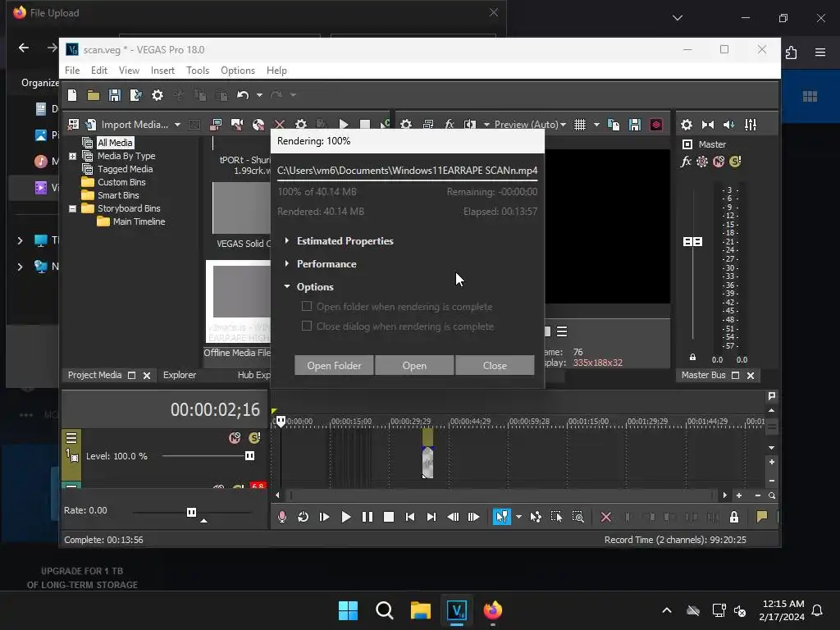Play the timeline from cursor
Viewport: 840px width, 630px height.
click(346, 517)
